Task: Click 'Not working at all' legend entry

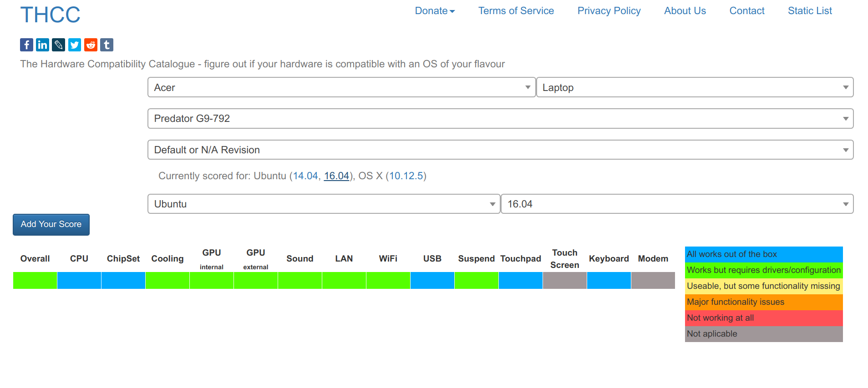Action: click(764, 318)
